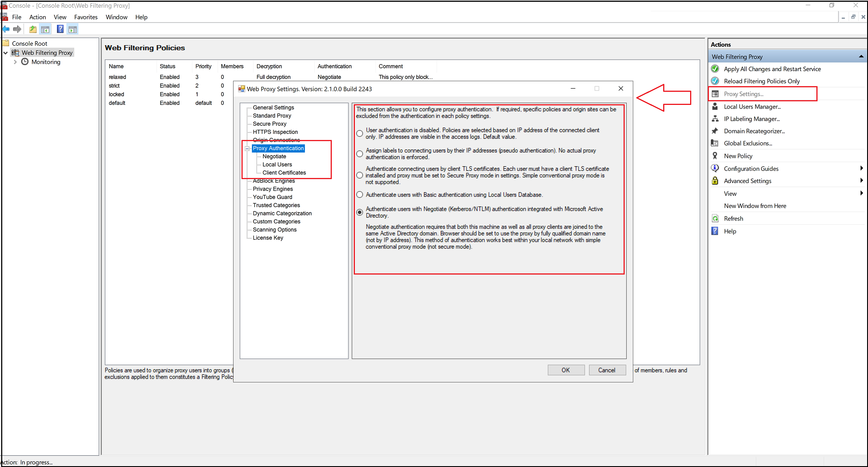Select Secure Proxy in settings tree
Screen dimensions: 868x467
tap(270, 124)
